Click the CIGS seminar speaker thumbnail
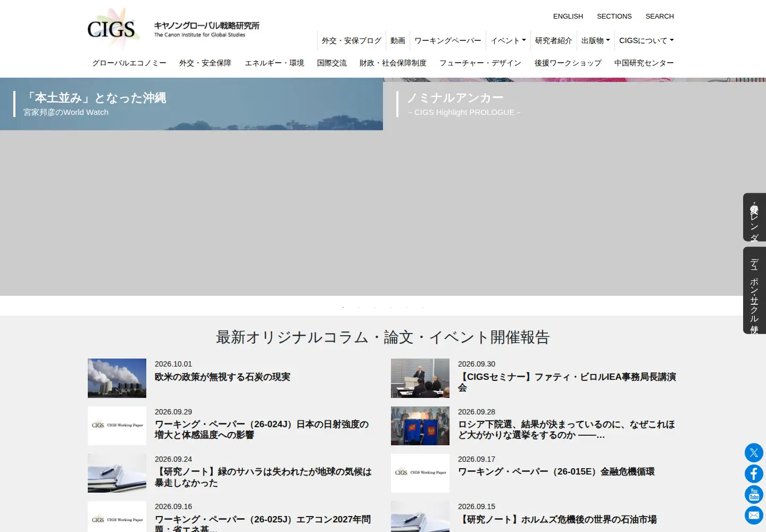Screen dimensions: 766x532 tap(420, 378)
